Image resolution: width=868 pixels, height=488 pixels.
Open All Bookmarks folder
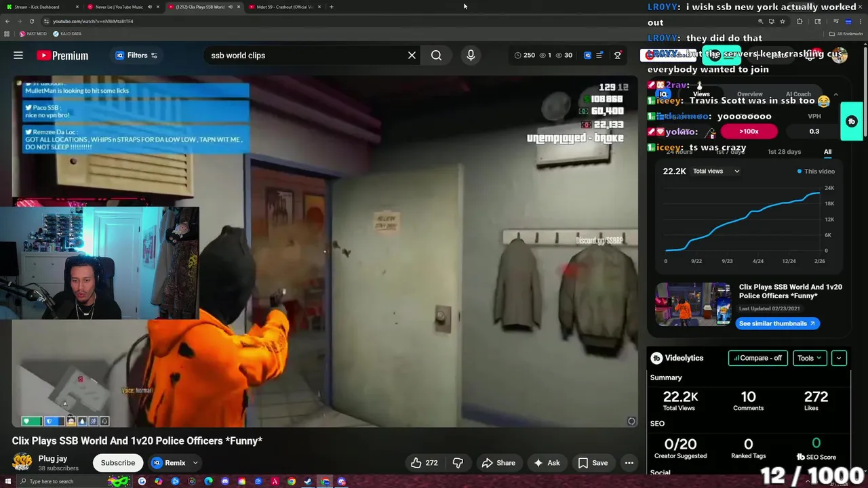pyautogui.click(x=846, y=34)
